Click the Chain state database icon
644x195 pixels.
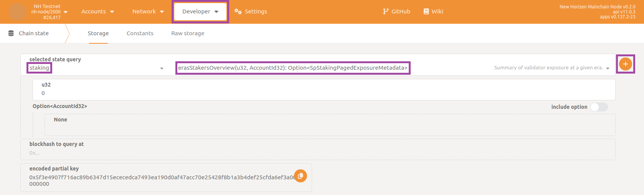pos(11,33)
